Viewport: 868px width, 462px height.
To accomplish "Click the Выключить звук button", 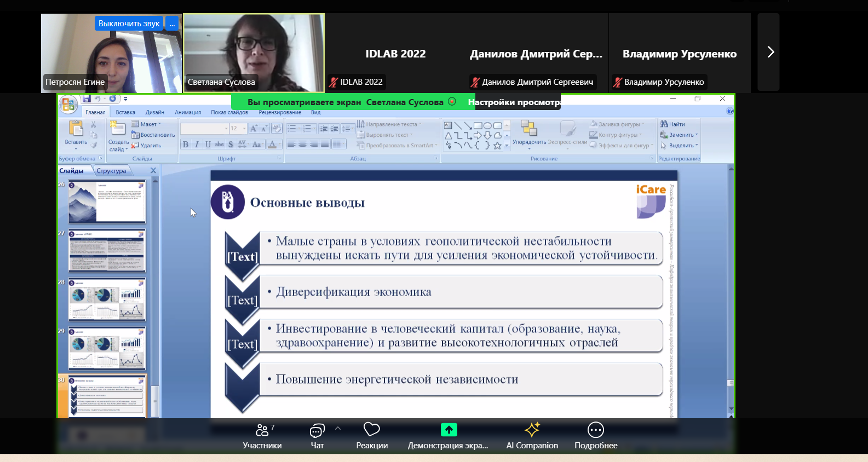I will point(129,24).
